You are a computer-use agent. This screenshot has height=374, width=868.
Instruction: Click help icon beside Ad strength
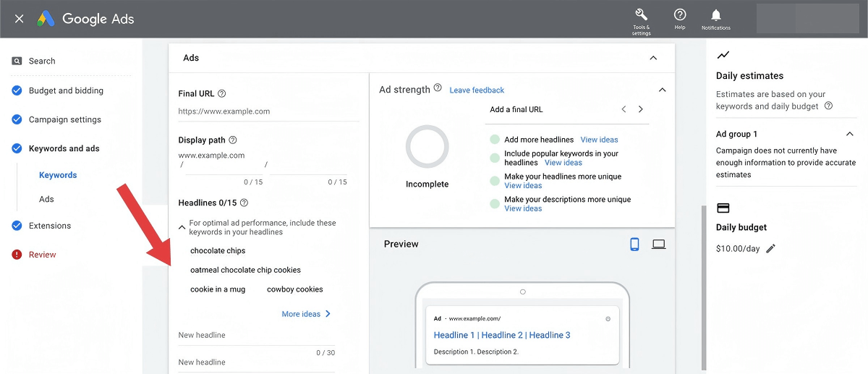(438, 89)
